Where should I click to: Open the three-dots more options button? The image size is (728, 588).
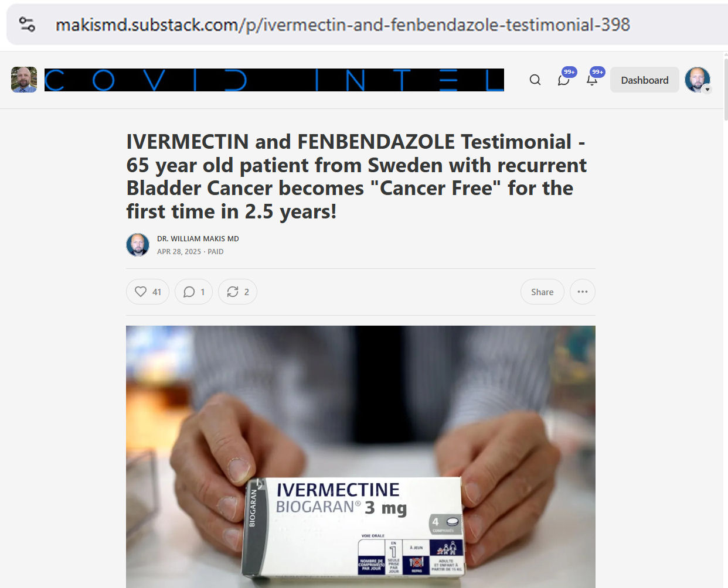[x=582, y=292]
